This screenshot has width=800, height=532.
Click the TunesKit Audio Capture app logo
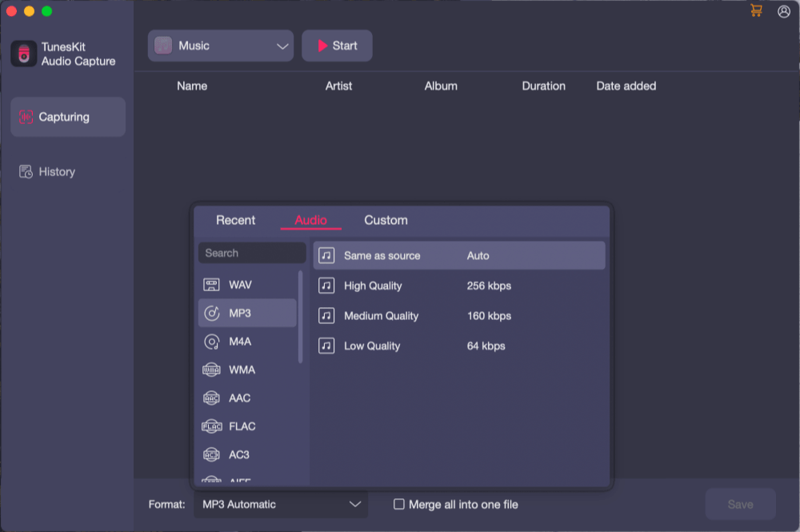tap(23, 54)
